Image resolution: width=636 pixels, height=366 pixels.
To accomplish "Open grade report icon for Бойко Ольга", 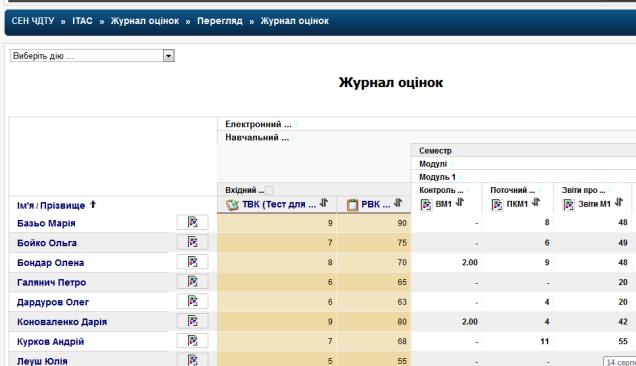I will pos(193,242).
